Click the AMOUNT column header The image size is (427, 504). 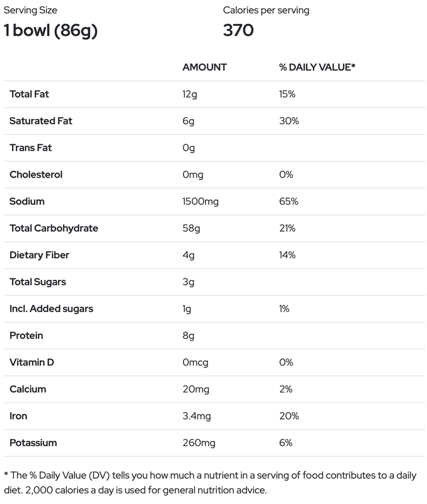pos(204,67)
